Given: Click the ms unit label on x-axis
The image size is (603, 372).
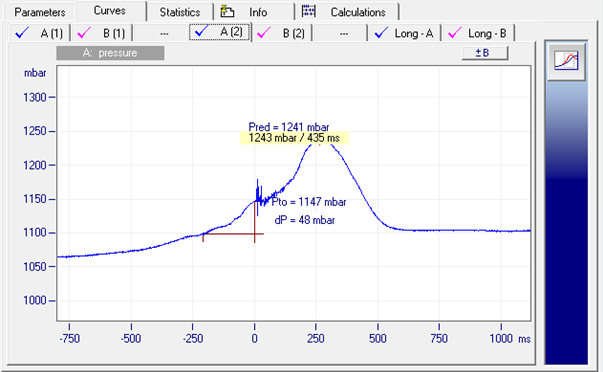Looking at the screenshot, I should pyautogui.click(x=525, y=339).
